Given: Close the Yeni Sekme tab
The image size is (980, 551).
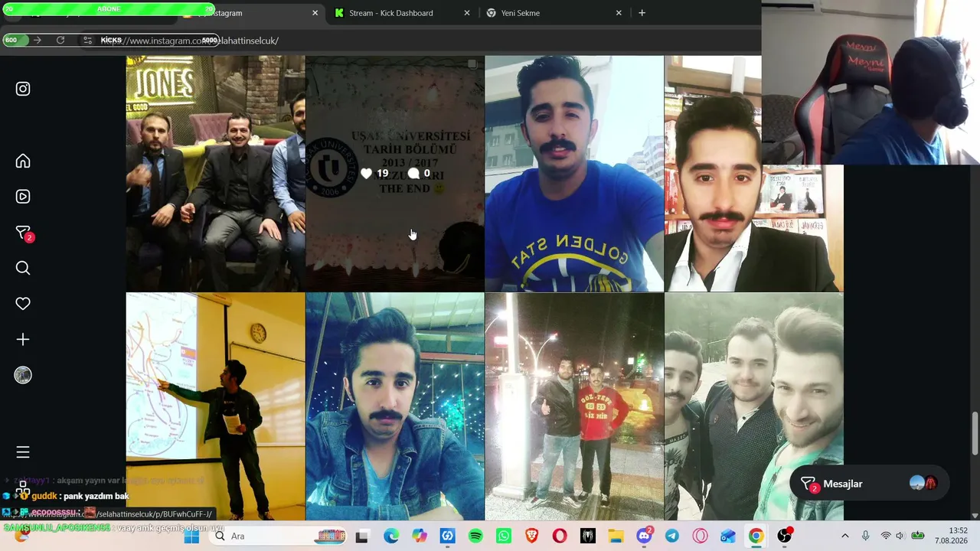Looking at the screenshot, I should point(620,13).
